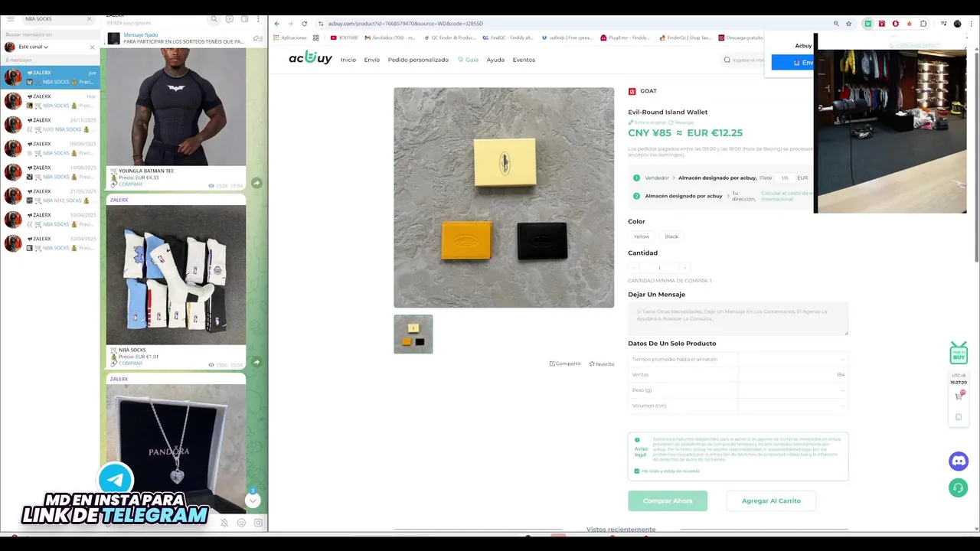Viewport: 980px width, 551px height.
Task: Open the ZALERX search result dated jue
Action: pos(51,77)
